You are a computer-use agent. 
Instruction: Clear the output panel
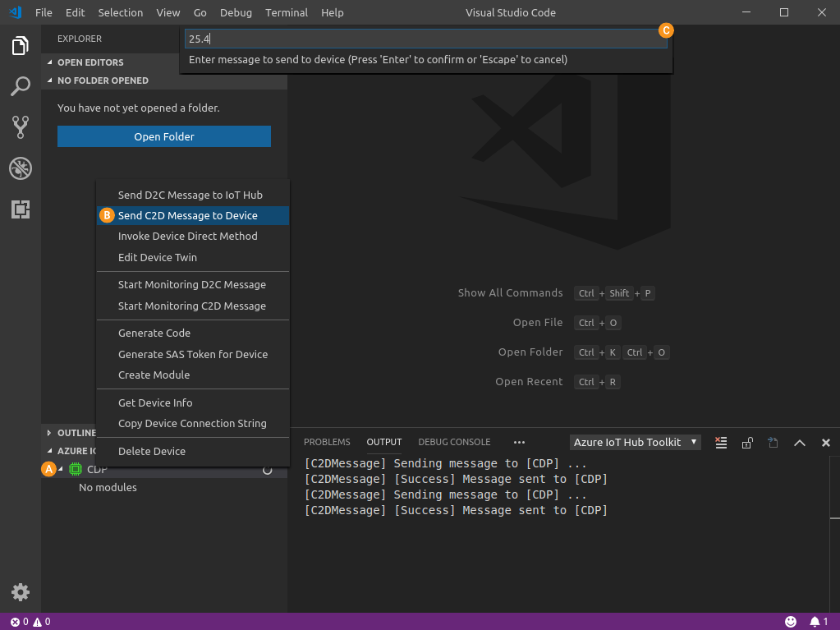coord(721,443)
